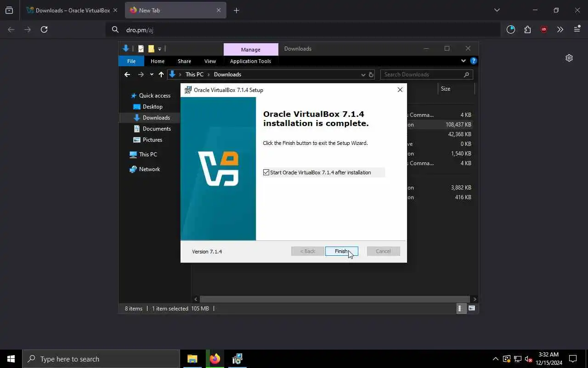
Task: Click the 42,368 KB file size cell
Action: click(459, 134)
